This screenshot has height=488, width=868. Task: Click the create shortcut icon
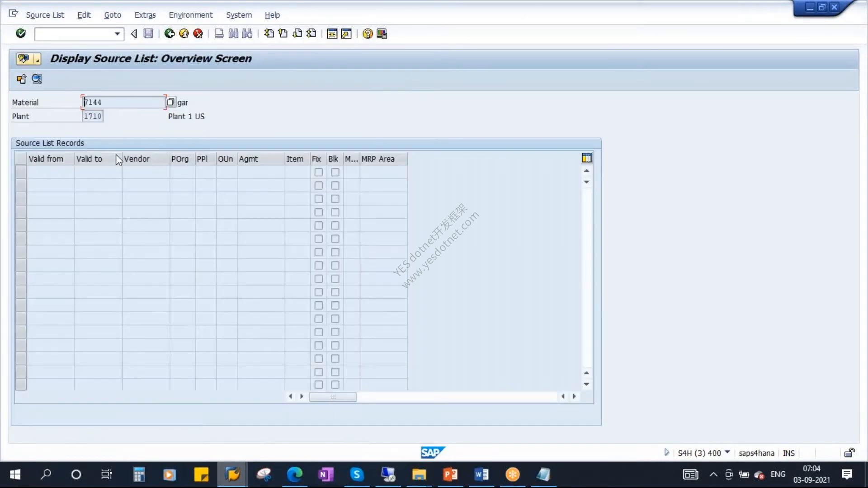pos(346,33)
